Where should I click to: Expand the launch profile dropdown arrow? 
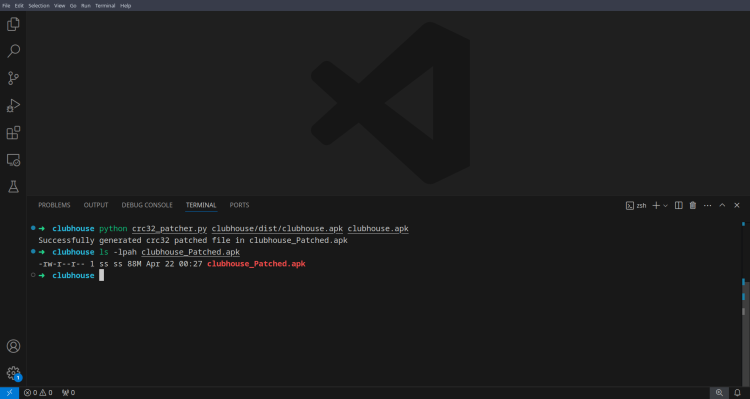pyautogui.click(x=665, y=206)
